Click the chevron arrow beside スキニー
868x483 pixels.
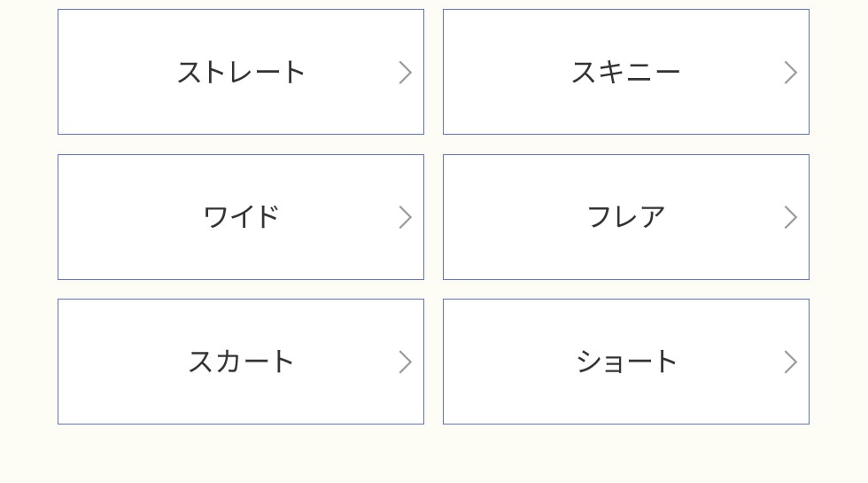pyautogui.click(x=791, y=73)
